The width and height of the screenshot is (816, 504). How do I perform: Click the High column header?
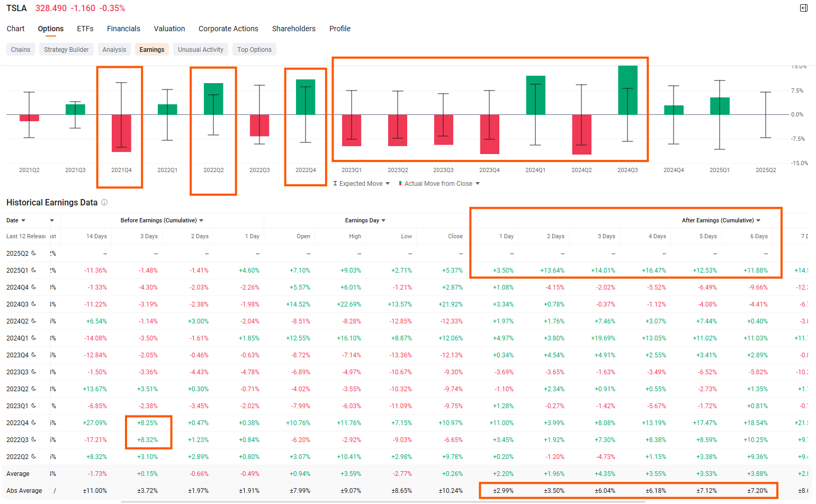tap(355, 236)
